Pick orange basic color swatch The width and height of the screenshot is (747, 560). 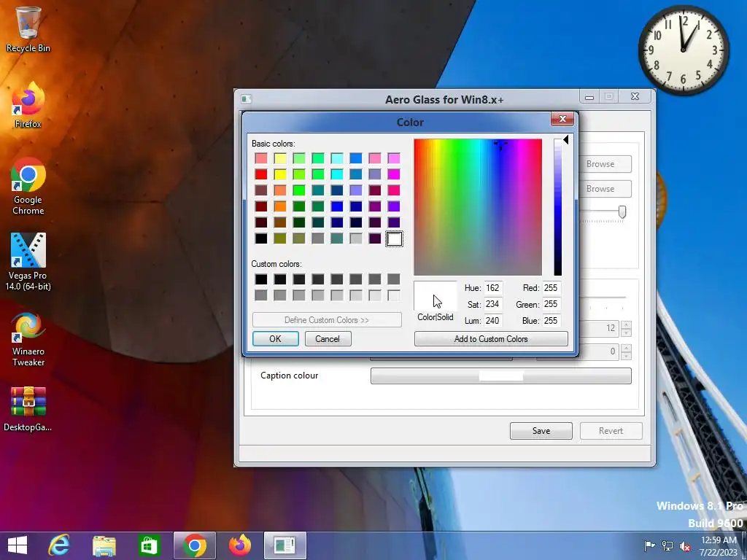point(280,206)
